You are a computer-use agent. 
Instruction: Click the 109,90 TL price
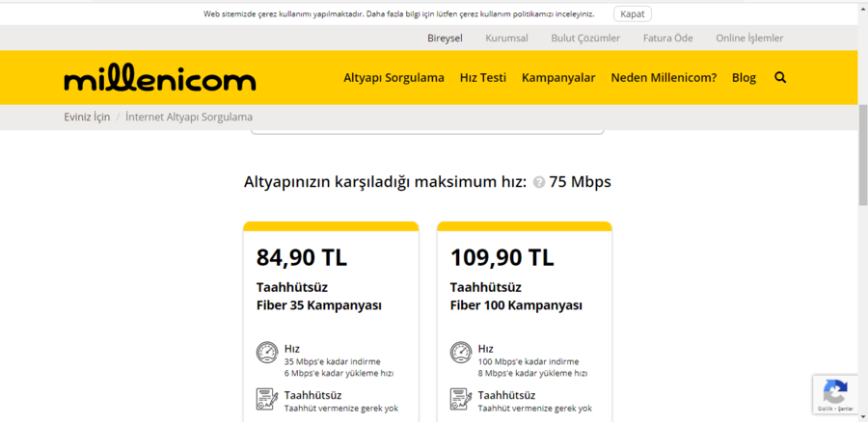(x=502, y=258)
